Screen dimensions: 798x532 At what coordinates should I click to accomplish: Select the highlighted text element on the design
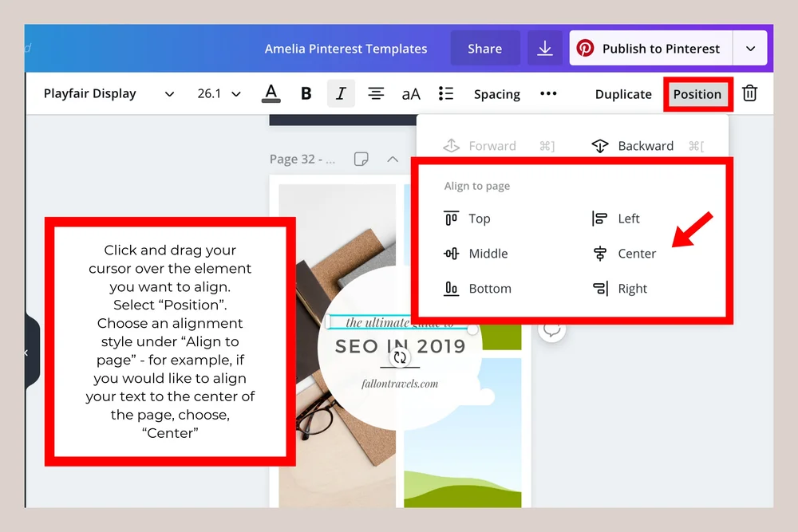[x=397, y=322]
